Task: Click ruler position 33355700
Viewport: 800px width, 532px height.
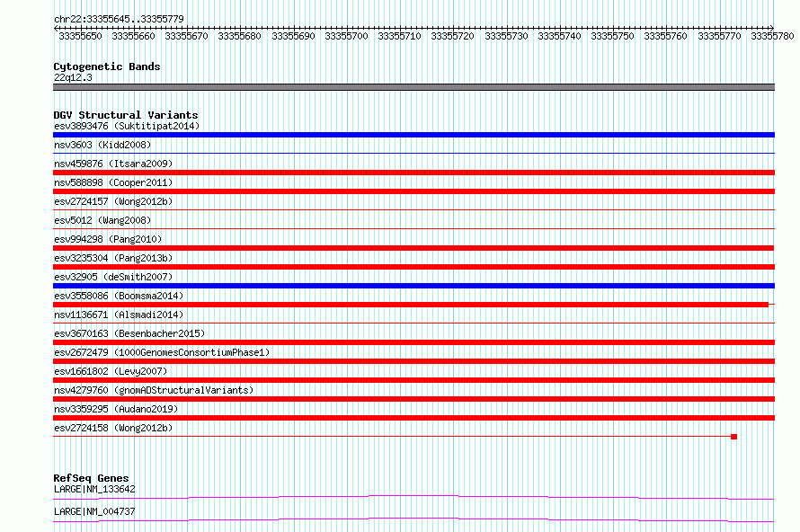Action: pos(346,36)
